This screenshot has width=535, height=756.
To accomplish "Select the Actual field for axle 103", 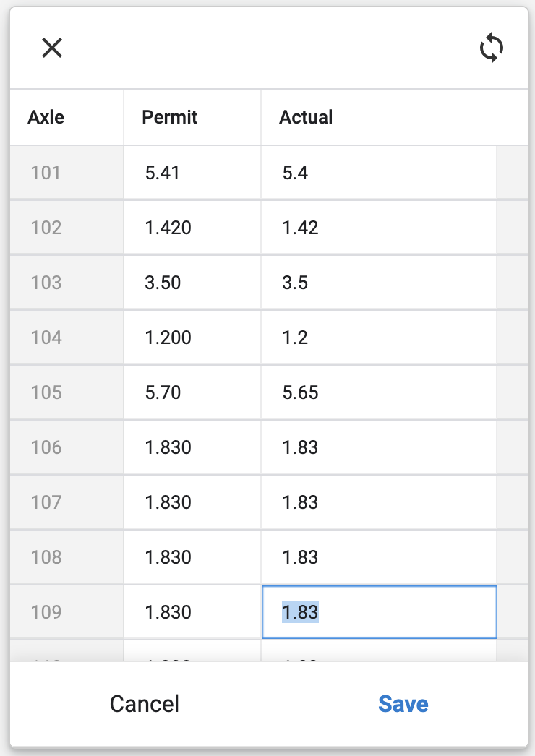I will point(379,283).
